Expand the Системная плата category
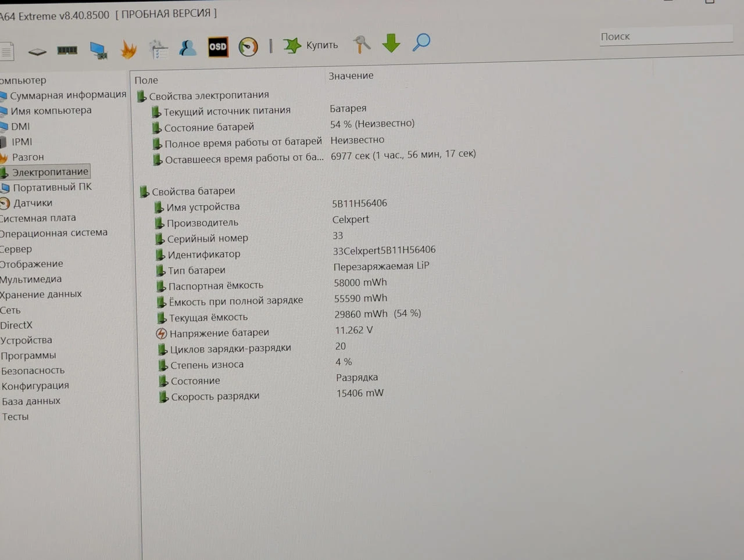The width and height of the screenshot is (744, 560). click(x=38, y=218)
